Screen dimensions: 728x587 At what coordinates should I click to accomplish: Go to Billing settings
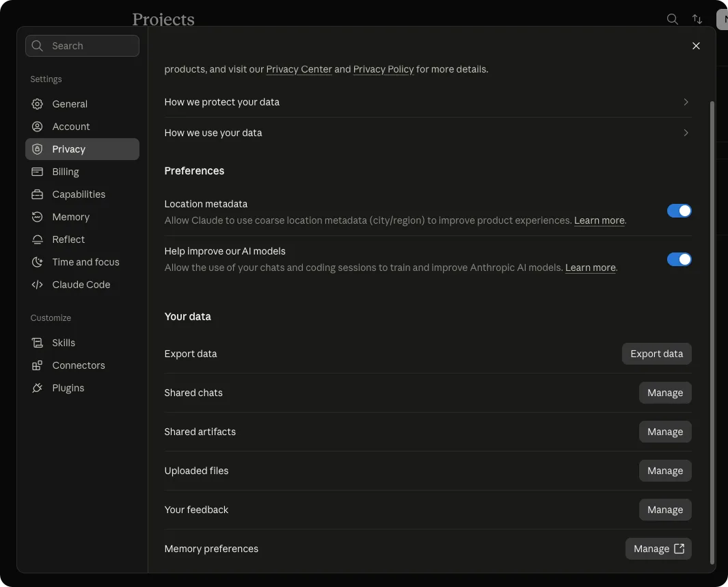pos(82,172)
